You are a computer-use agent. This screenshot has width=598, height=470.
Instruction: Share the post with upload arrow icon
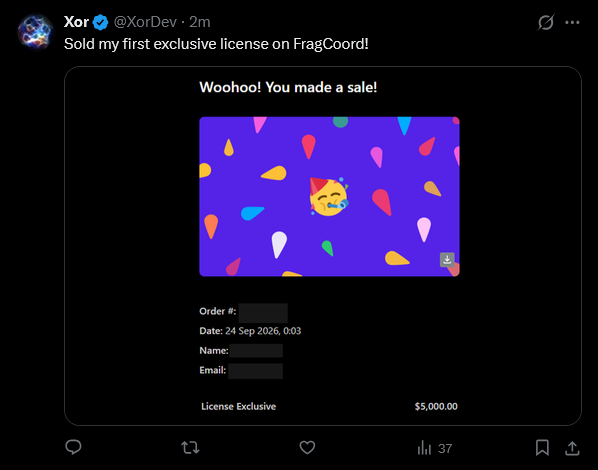572,448
